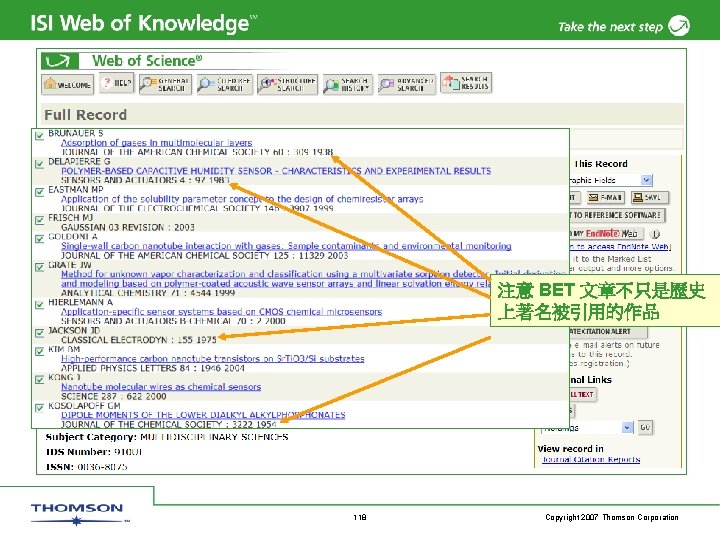
Task: Open Single-wall carbon nanotube interaction link
Action: [x=286, y=246]
